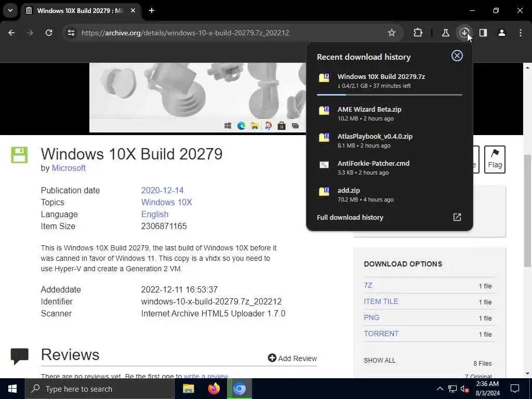
Task: Open AME Wizard Beta.zip from downloads
Action: point(389,114)
